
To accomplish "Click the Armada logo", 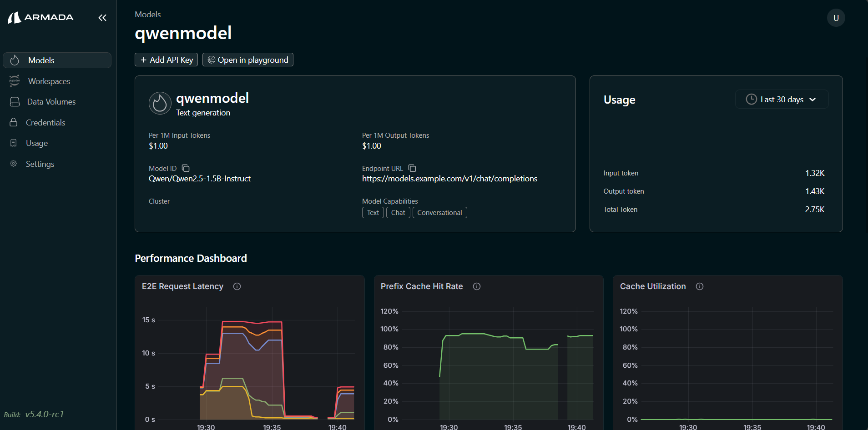I will coord(40,17).
